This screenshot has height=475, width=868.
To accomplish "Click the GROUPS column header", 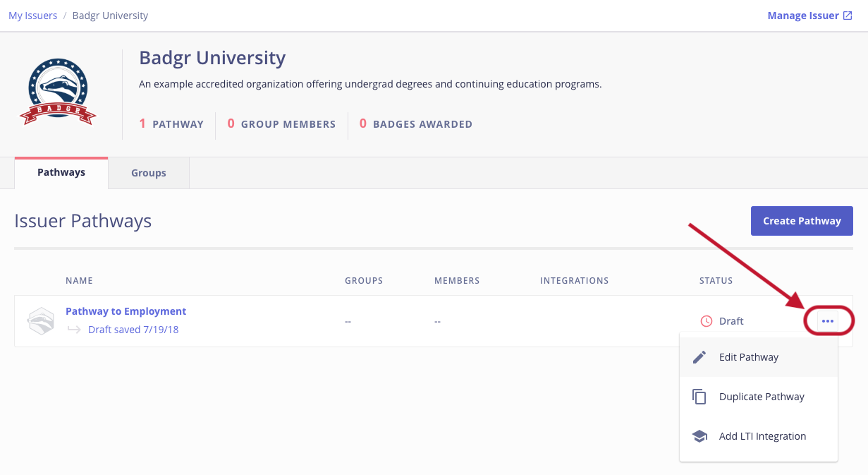I will [x=364, y=281].
